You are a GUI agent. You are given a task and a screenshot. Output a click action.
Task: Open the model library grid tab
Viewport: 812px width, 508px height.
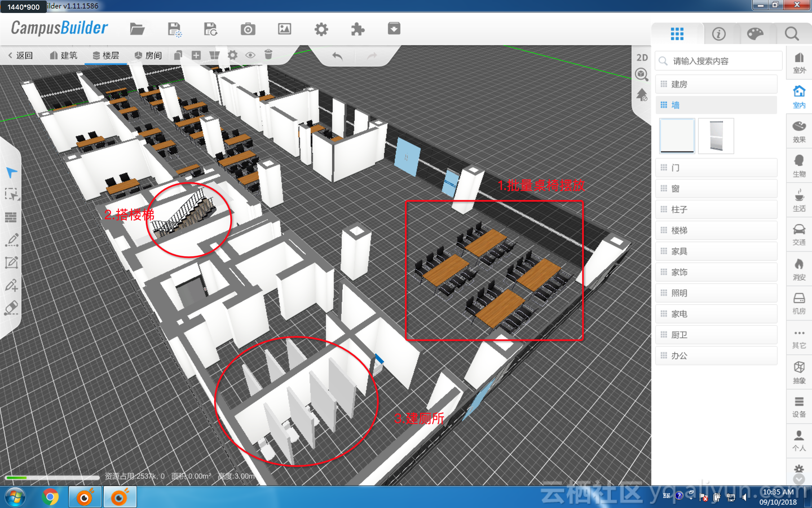tap(677, 34)
